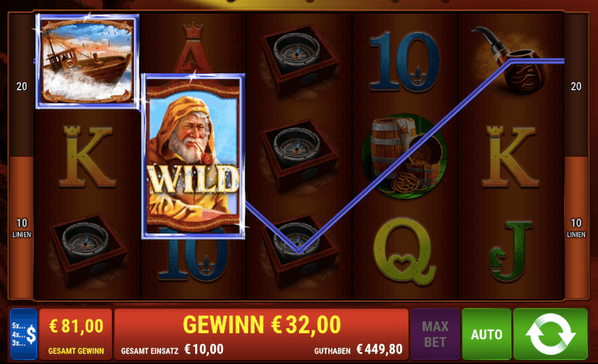Toggle AUTO spin mode
This screenshot has width=598, height=364.
[487, 334]
